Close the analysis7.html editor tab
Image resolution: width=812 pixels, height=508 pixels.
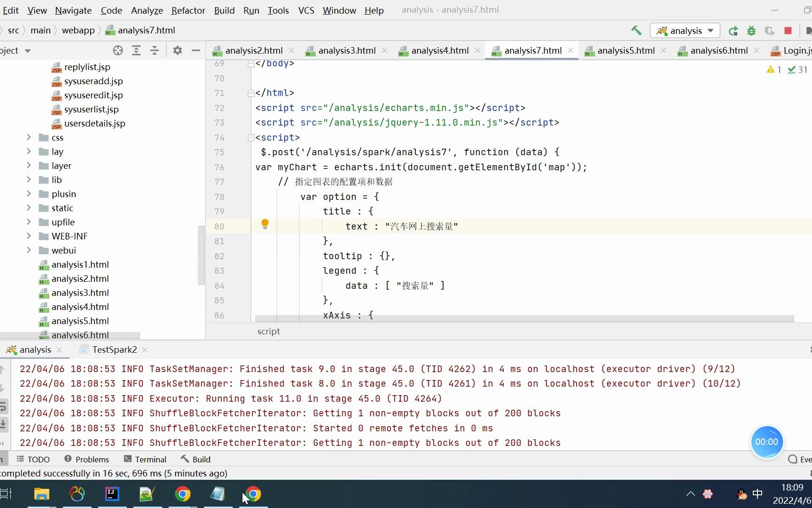[x=570, y=50]
